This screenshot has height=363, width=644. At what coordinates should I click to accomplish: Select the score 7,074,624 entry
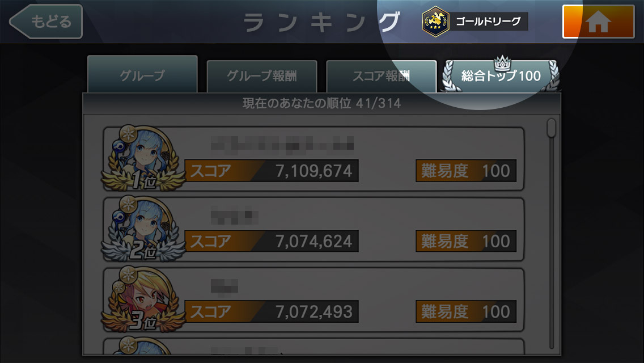tap(272, 241)
